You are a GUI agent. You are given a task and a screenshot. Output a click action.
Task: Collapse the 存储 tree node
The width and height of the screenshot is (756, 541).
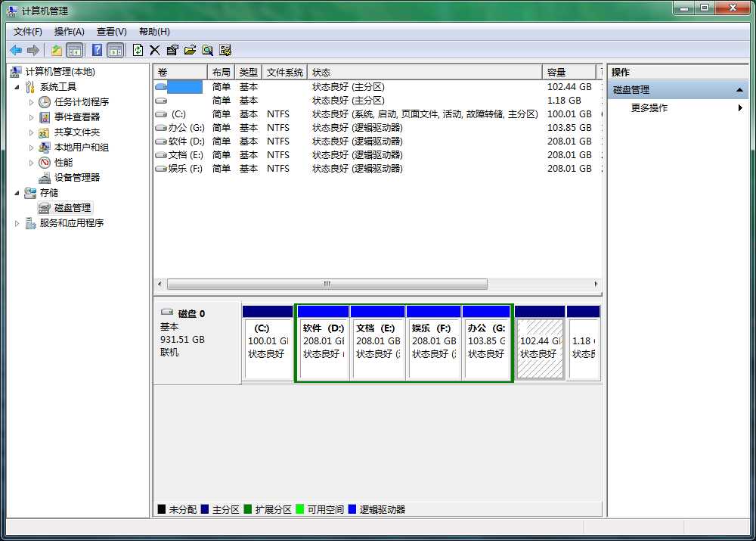(x=17, y=193)
